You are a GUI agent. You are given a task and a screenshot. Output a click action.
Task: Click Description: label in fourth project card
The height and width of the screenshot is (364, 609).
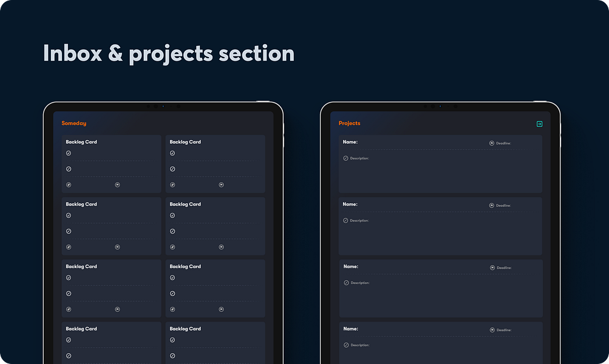360,345
